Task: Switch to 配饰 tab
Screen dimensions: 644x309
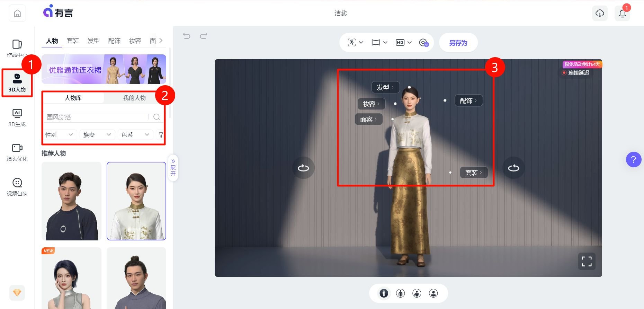Action: pos(114,41)
